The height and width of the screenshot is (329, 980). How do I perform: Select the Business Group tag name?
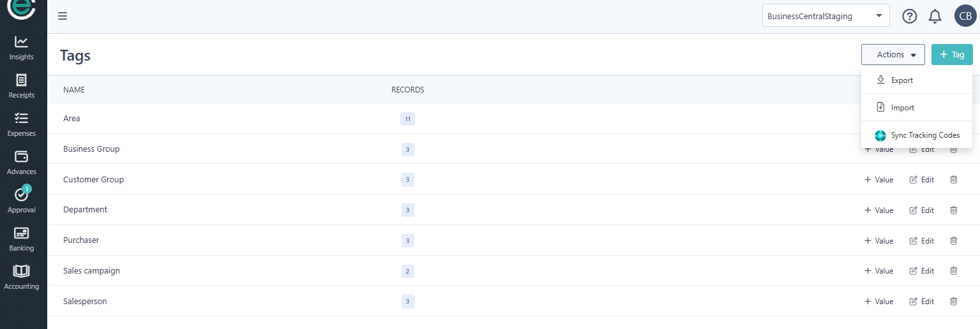[91, 149]
